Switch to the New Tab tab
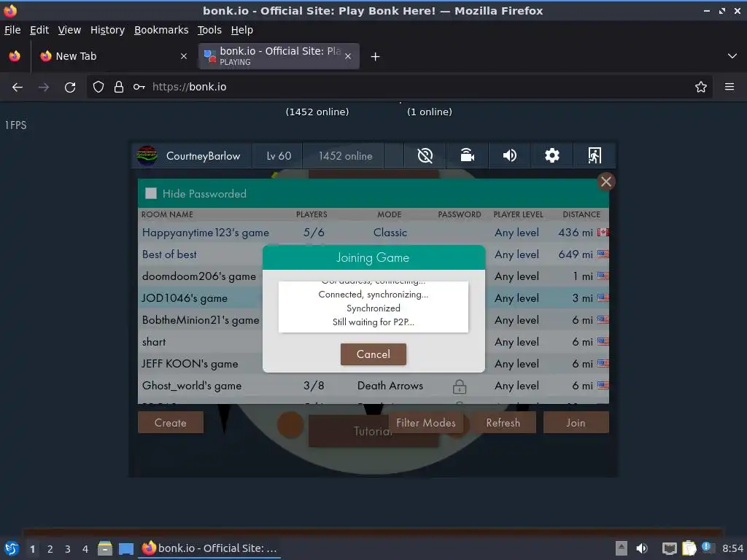The height and width of the screenshot is (560, 747). 113,56
